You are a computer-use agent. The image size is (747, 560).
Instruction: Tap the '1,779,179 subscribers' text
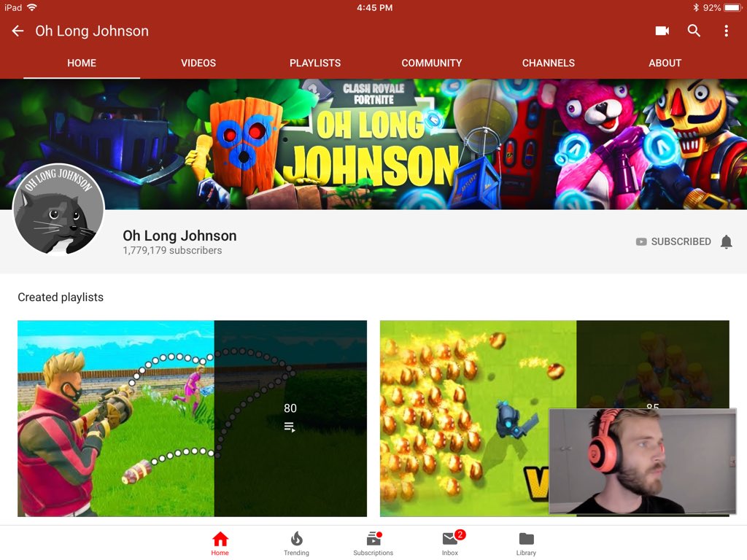(172, 251)
